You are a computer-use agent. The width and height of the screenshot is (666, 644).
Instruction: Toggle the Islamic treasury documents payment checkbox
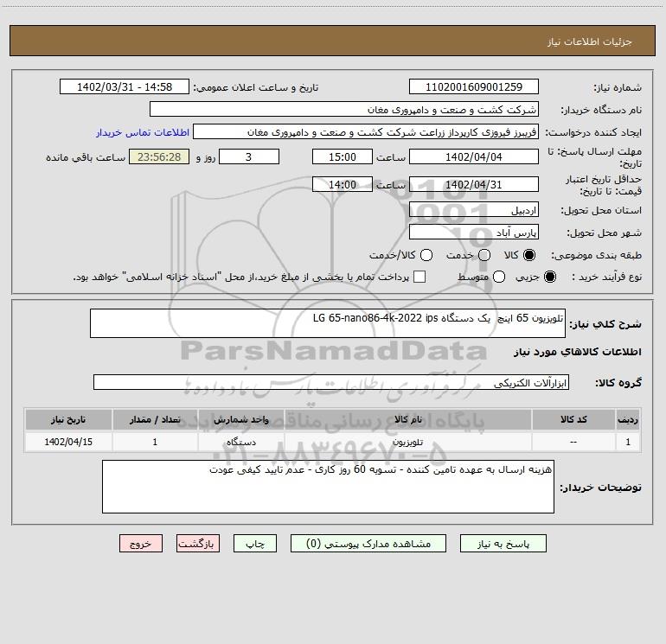coord(419,277)
